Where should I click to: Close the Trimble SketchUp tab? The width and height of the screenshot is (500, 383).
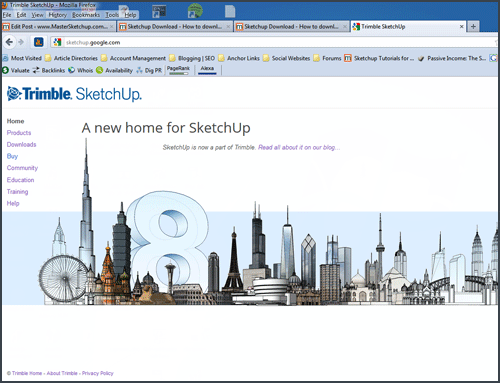pyautogui.click(x=462, y=26)
